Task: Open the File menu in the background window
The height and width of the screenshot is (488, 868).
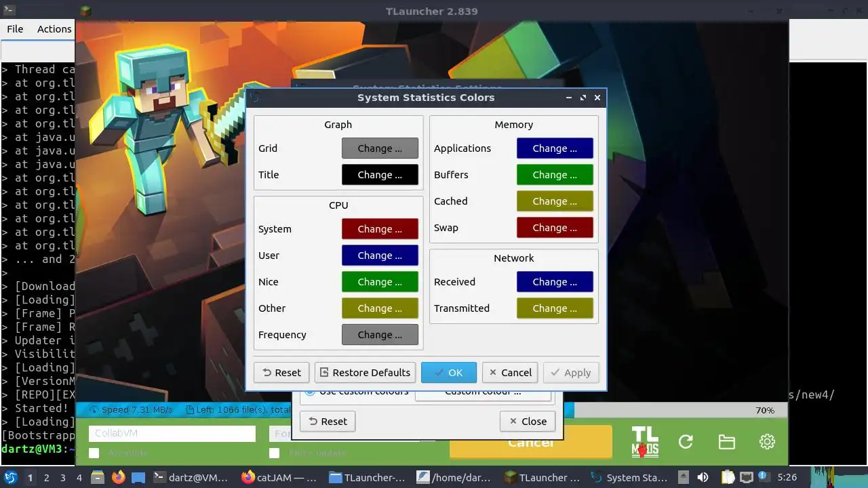Action: pos(15,29)
